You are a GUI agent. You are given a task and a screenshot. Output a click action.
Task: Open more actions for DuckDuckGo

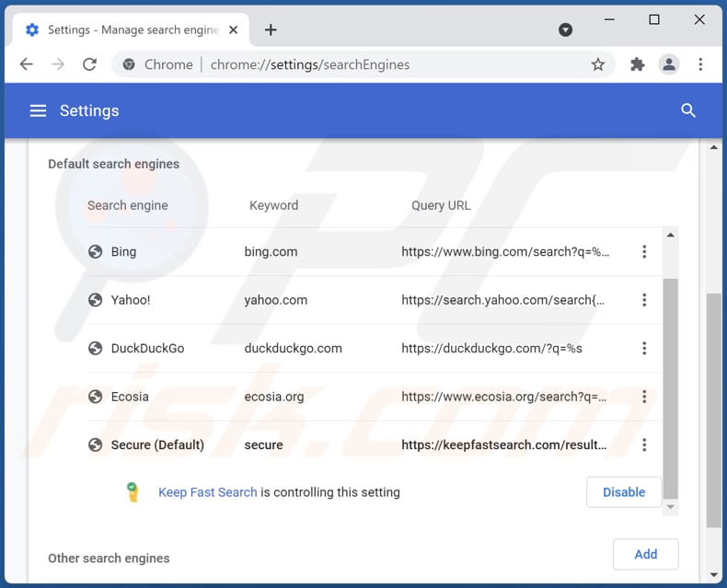click(x=644, y=348)
